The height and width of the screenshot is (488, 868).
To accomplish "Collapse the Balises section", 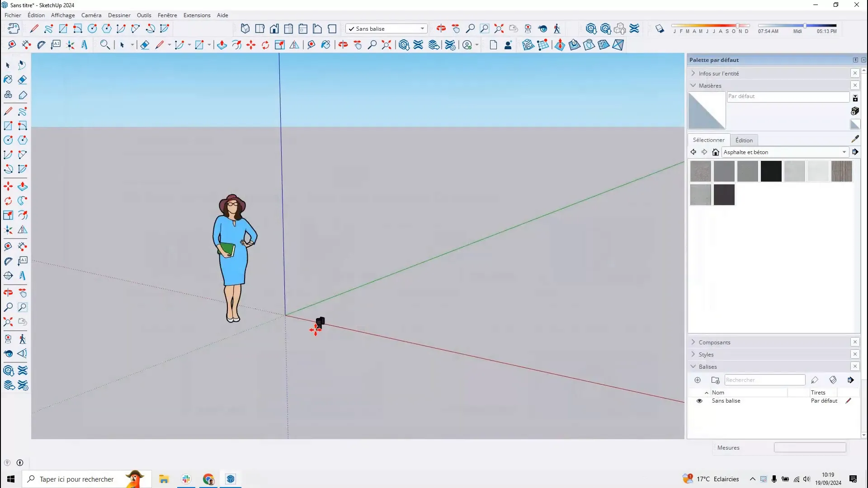I will tap(693, 366).
